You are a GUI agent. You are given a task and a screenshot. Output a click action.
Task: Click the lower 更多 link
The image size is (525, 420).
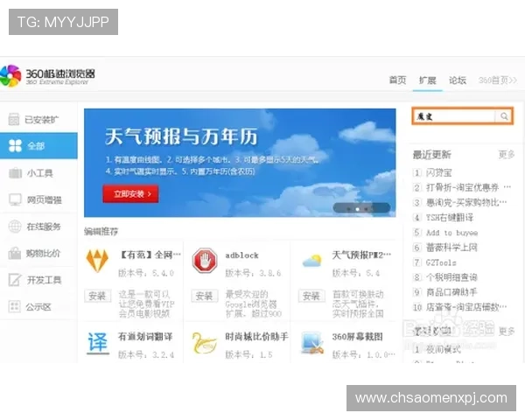(x=507, y=332)
